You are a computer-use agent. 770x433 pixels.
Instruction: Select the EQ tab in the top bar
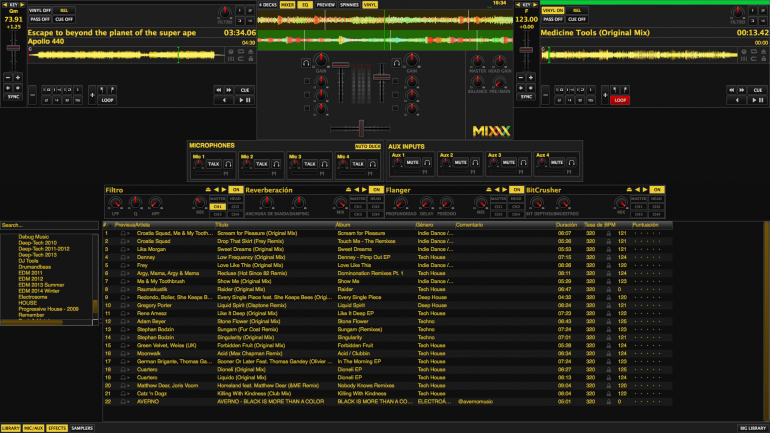tap(306, 5)
